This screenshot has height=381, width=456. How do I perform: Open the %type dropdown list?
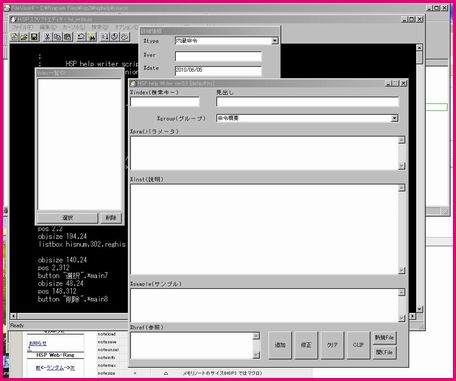(x=275, y=41)
